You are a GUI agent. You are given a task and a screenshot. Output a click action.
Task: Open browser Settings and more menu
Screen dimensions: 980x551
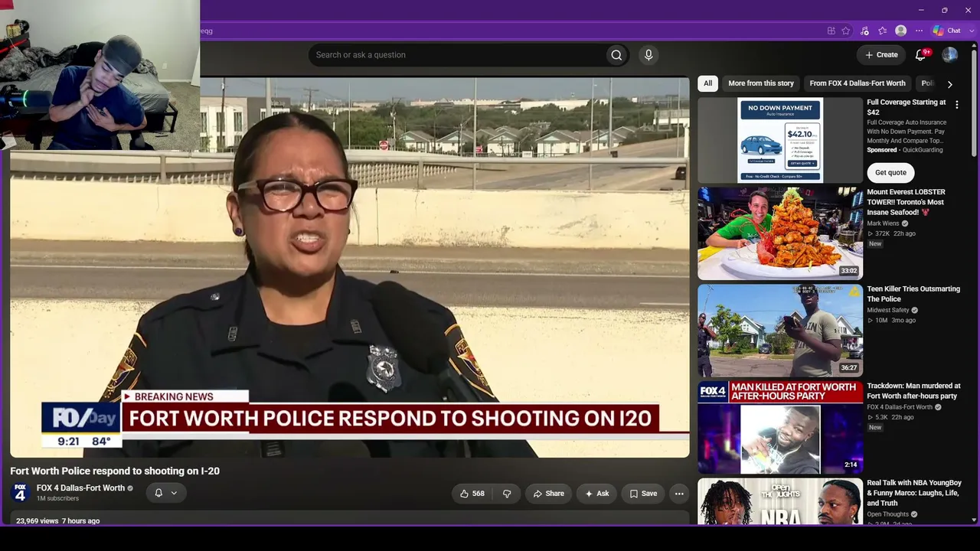tap(920, 31)
